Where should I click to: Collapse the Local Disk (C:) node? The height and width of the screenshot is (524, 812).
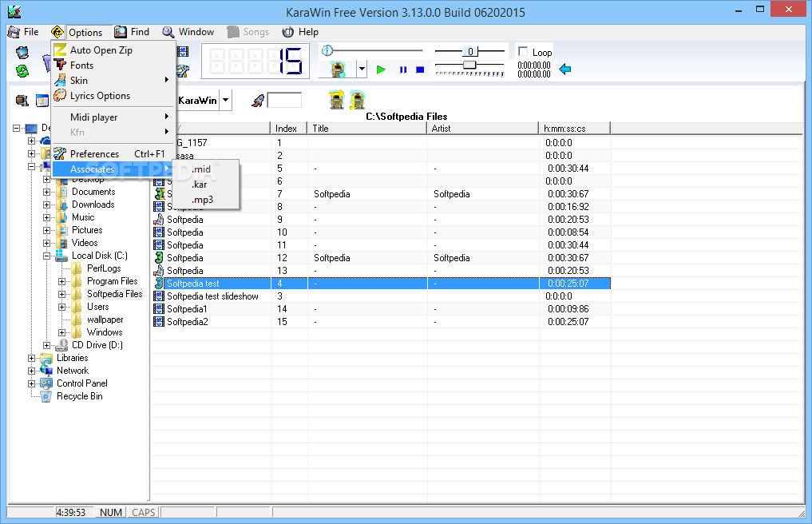coord(46,256)
